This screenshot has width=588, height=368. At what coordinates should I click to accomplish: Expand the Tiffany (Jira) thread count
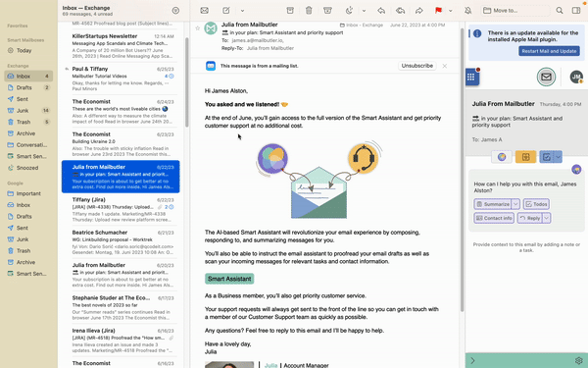(170, 207)
